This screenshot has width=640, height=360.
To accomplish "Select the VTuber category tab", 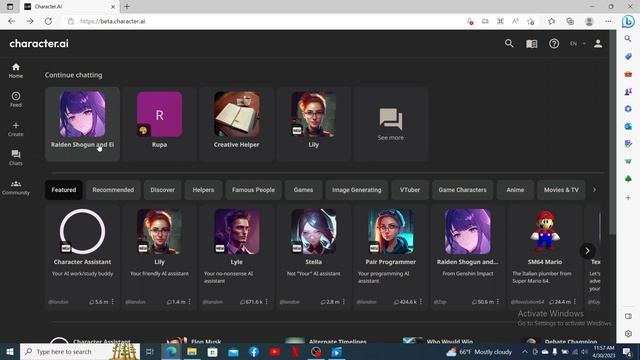I will click(410, 190).
